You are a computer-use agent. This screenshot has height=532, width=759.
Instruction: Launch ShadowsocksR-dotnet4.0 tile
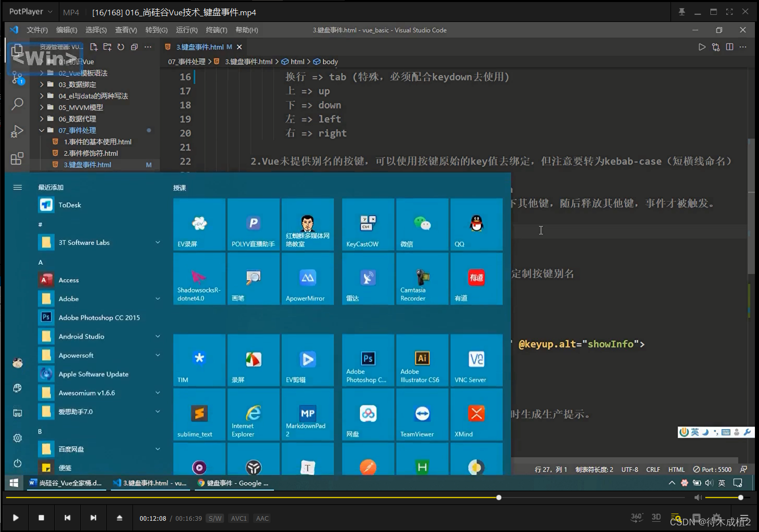pos(199,279)
